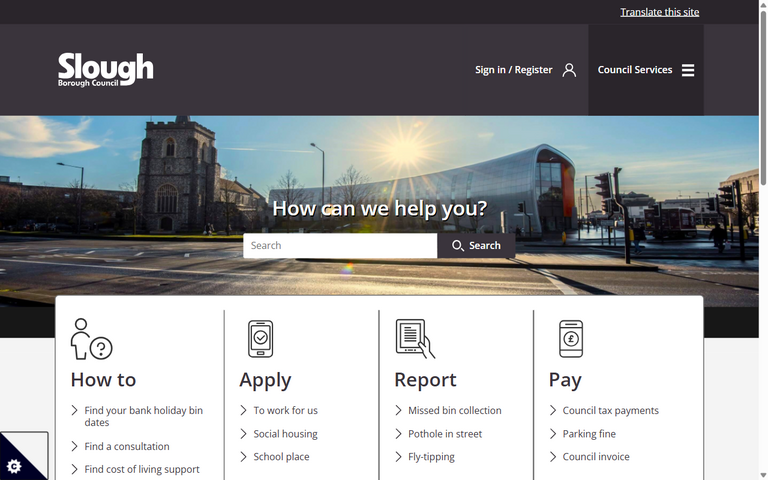
Task: Open Sign in / Register
Action: click(x=513, y=70)
